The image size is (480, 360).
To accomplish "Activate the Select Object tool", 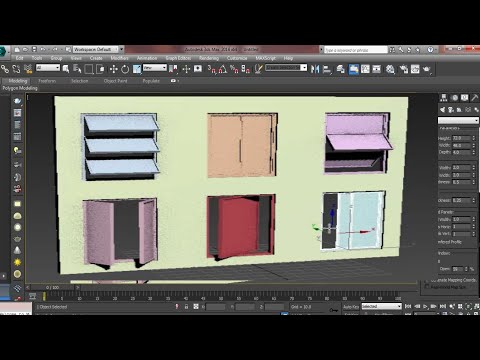I will pos(66,69).
